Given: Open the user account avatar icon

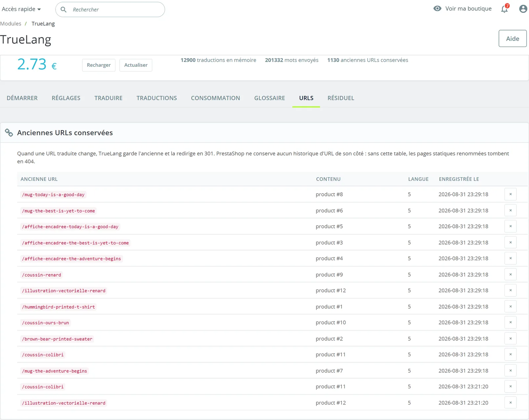Looking at the screenshot, I should (x=523, y=9).
